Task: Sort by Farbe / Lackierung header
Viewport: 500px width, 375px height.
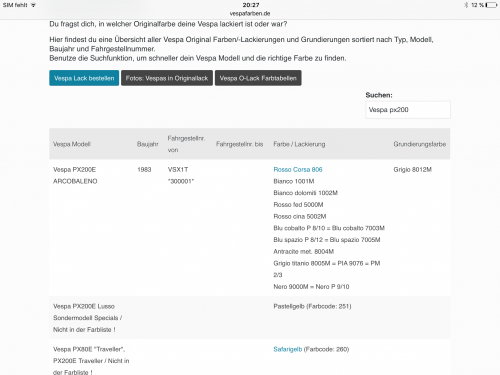Action: (299, 144)
